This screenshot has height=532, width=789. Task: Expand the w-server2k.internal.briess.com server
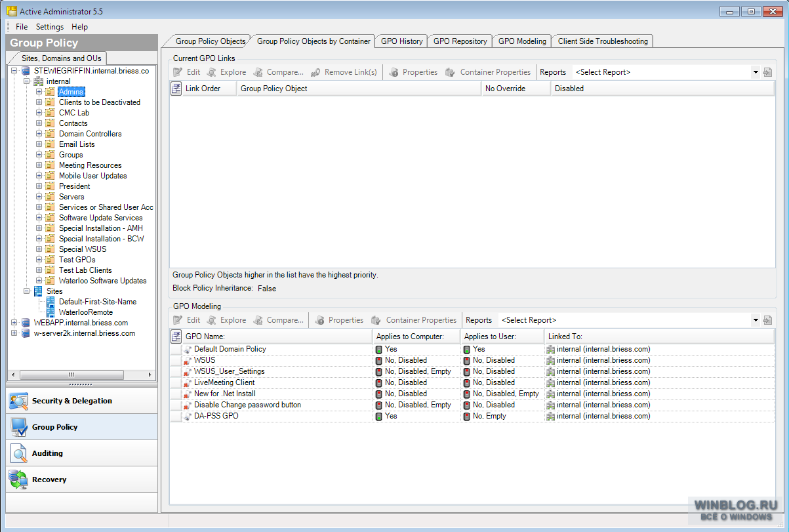(x=14, y=333)
